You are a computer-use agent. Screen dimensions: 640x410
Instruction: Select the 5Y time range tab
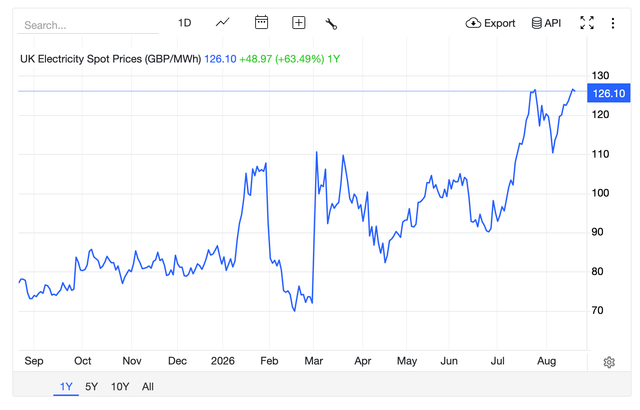[91, 386]
